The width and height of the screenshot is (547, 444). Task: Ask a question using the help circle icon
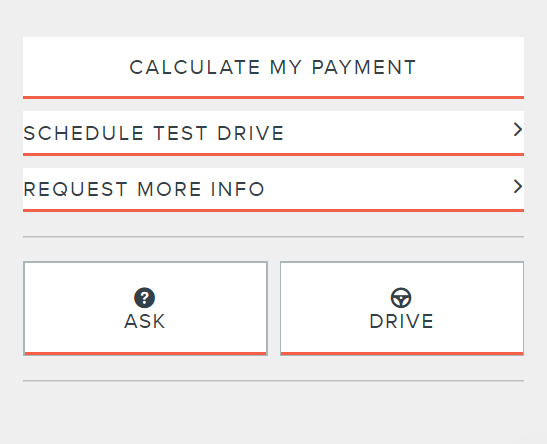(x=144, y=298)
